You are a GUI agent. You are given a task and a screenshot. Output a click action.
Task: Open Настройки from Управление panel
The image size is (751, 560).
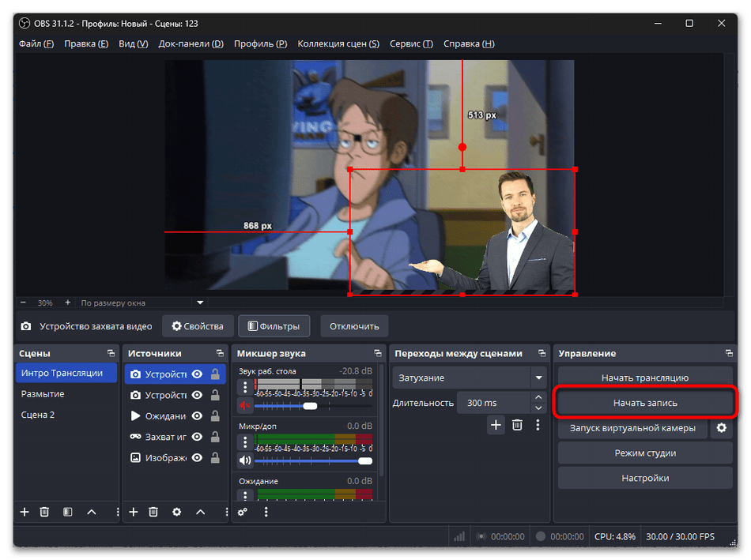tap(645, 478)
